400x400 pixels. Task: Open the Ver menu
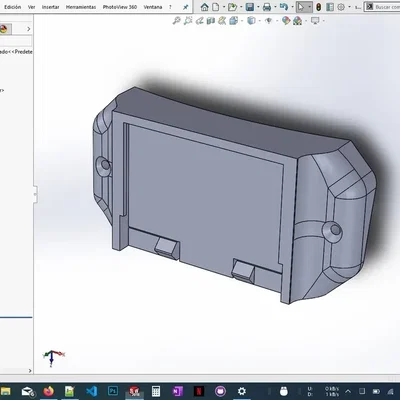(x=31, y=7)
